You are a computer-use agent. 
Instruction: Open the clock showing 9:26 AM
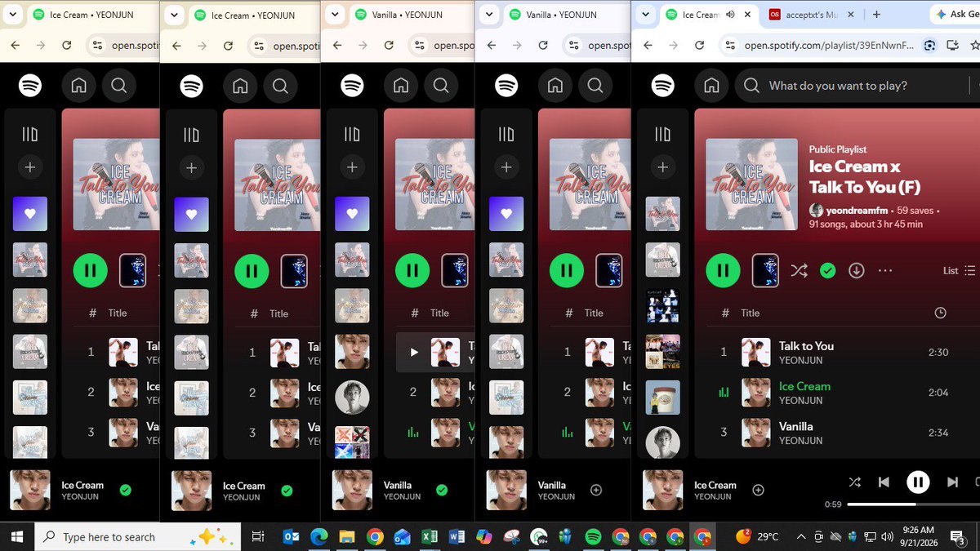(920, 536)
